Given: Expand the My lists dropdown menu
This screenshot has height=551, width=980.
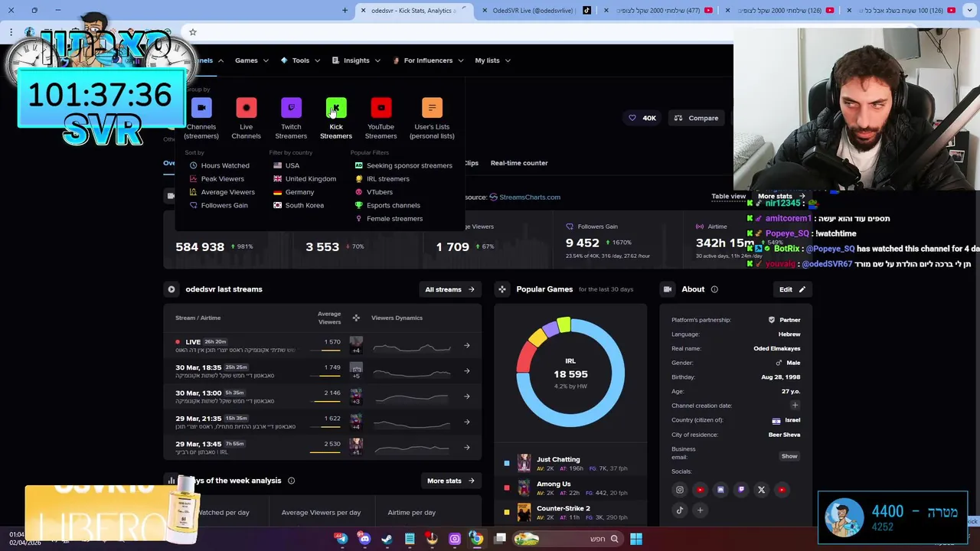Looking at the screenshot, I should tap(492, 60).
